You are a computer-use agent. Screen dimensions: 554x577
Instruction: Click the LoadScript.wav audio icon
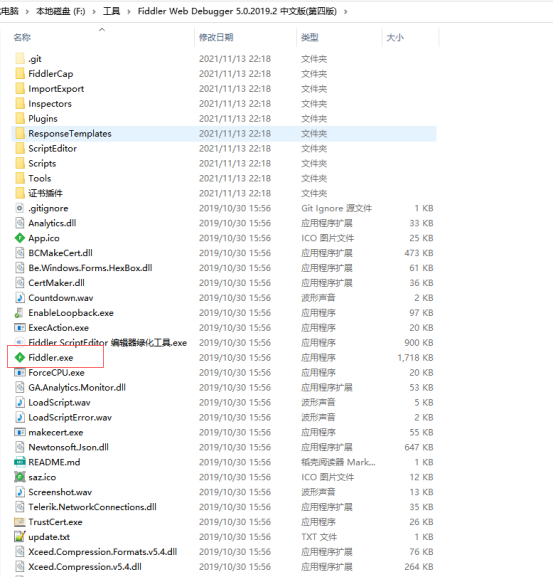coord(20,402)
